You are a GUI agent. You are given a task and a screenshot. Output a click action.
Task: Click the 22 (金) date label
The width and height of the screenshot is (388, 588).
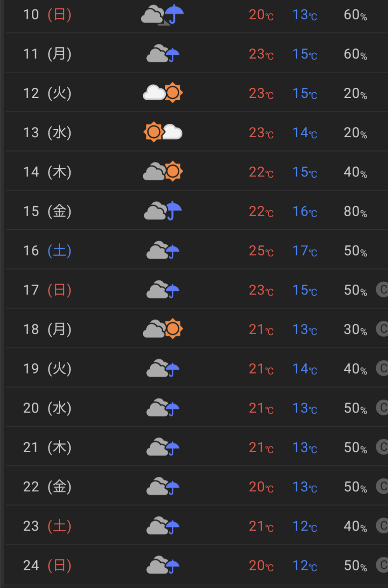[47, 487]
